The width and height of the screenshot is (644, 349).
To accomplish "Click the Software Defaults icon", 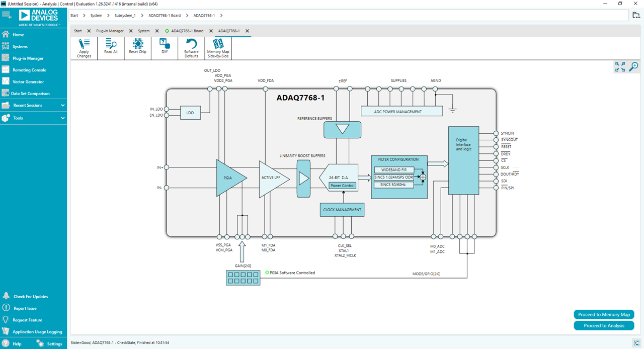I will point(191,48).
